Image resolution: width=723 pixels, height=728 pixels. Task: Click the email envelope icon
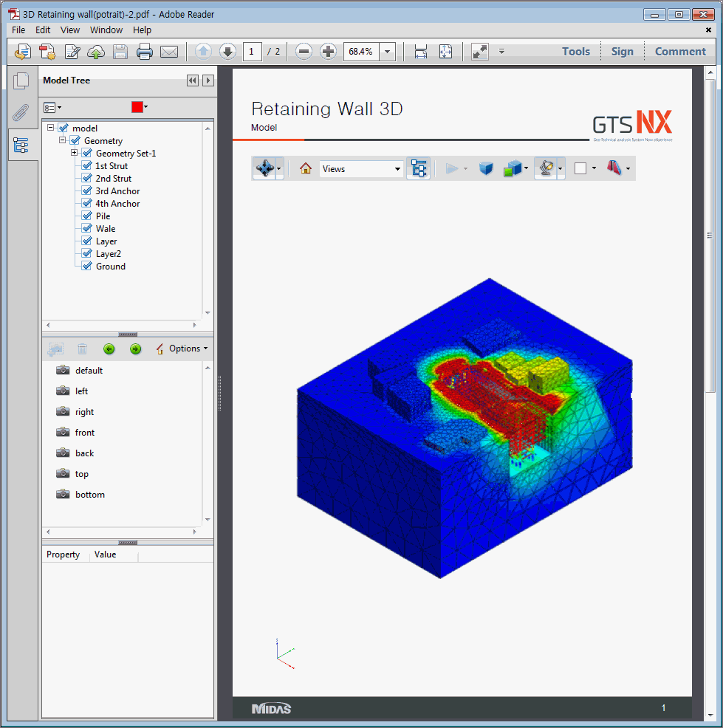(169, 52)
